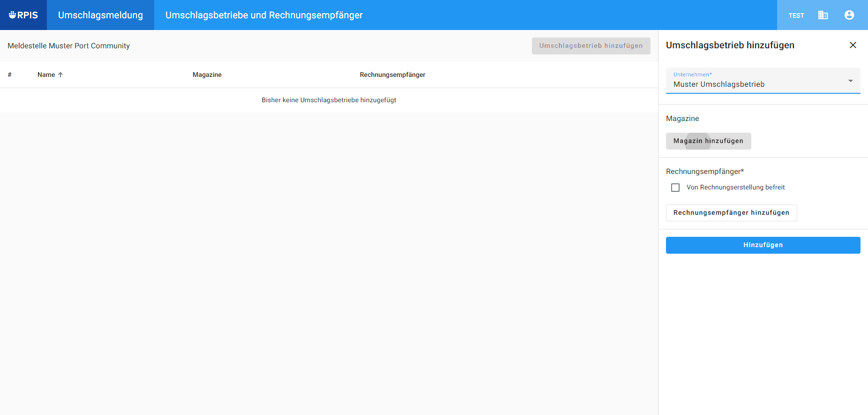Image resolution: width=868 pixels, height=415 pixels.
Task: Open the Muster Umschlagsbetrieb combo box
Action: tap(763, 81)
